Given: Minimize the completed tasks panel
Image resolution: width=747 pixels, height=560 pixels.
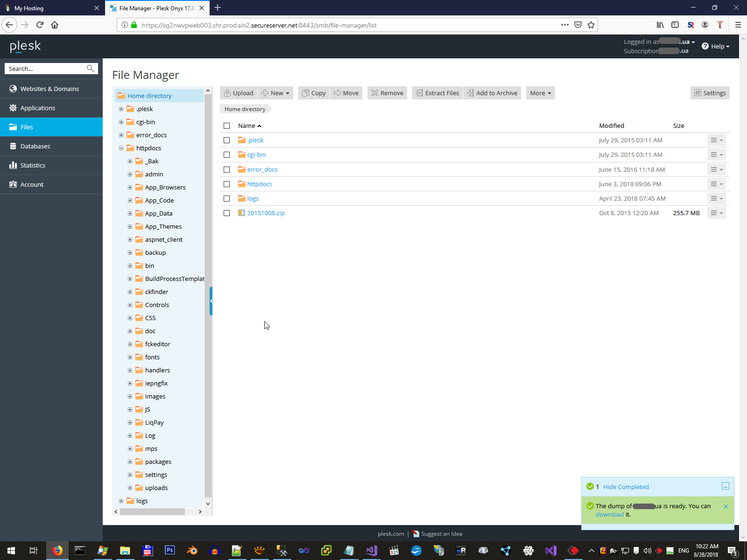Looking at the screenshot, I should [x=726, y=486].
